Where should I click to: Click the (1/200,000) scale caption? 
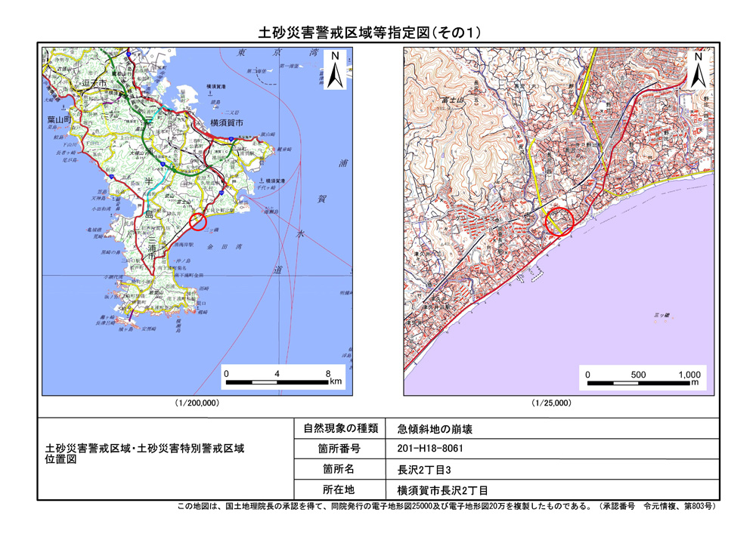point(197,403)
